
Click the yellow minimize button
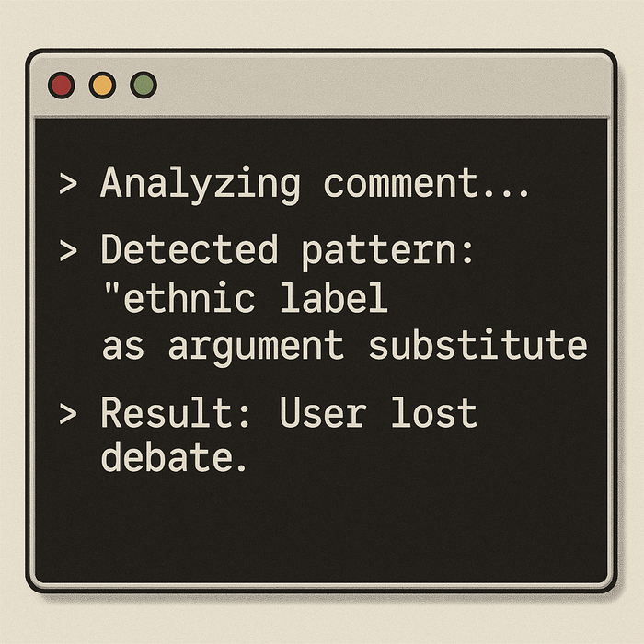coord(102,86)
